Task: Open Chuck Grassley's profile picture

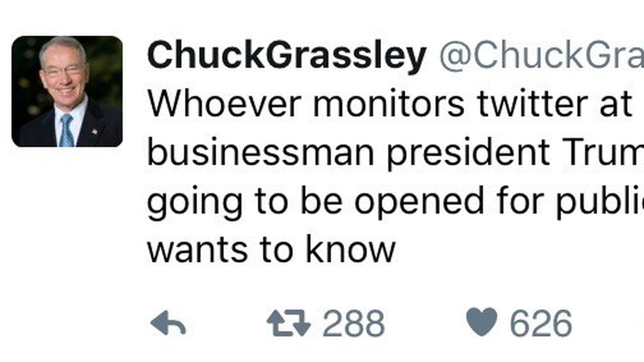Action: (x=67, y=92)
